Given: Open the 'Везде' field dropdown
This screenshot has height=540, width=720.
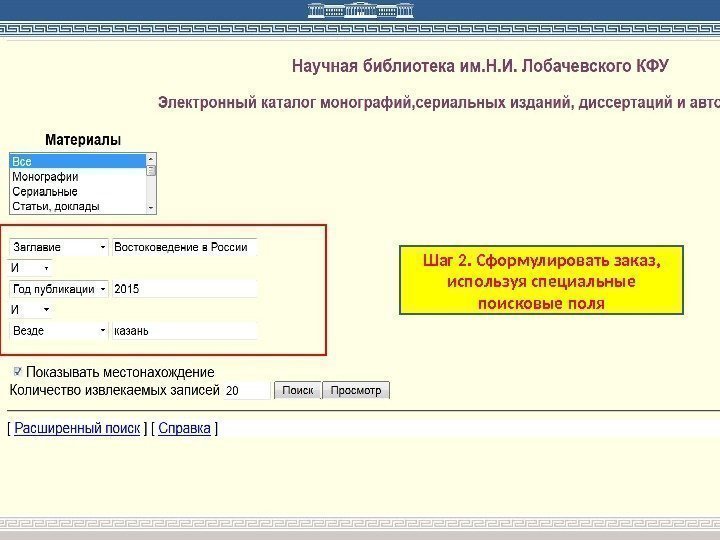Looking at the screenshot, I should click(59, 331).
